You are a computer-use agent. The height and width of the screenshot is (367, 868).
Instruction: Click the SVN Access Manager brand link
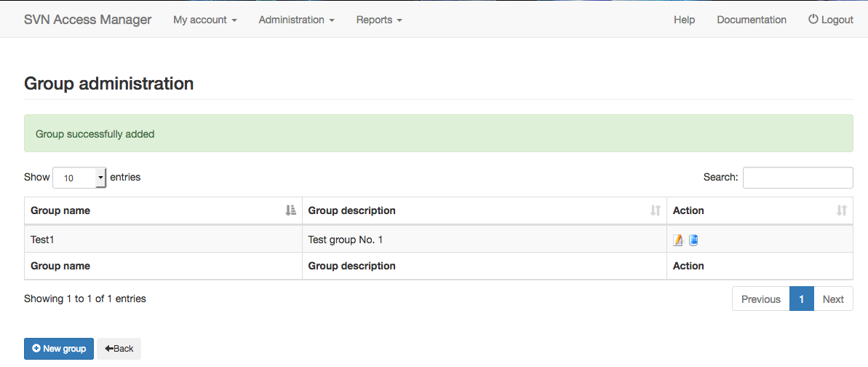click(x=87, y=20)
